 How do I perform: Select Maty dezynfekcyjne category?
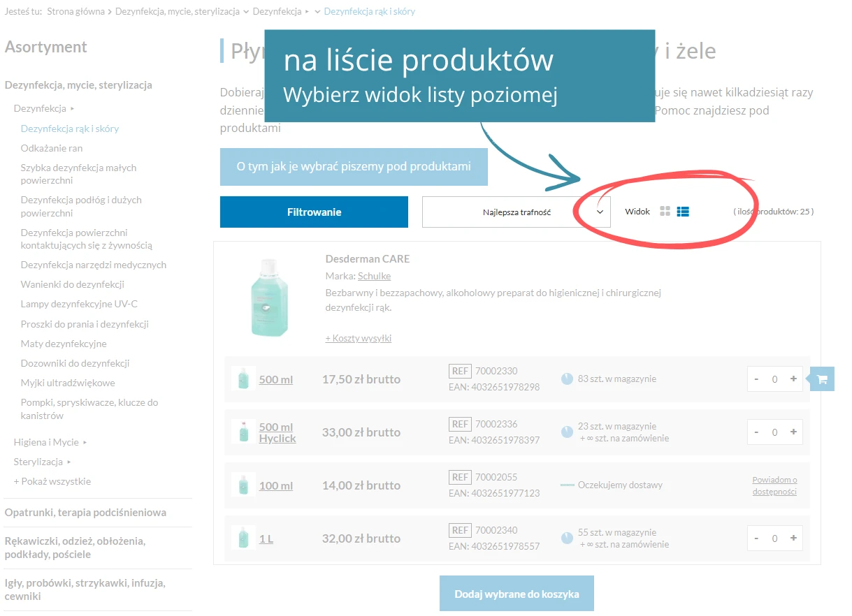tap(64, 344)
